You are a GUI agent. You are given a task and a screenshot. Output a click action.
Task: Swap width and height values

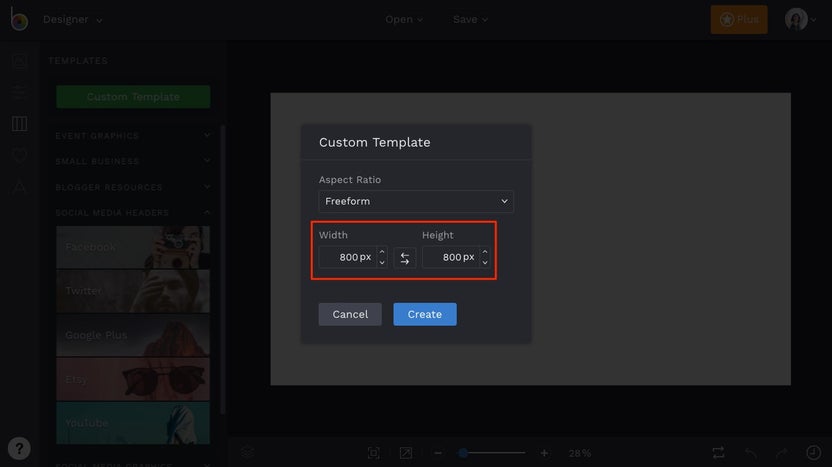click(405, 258)
